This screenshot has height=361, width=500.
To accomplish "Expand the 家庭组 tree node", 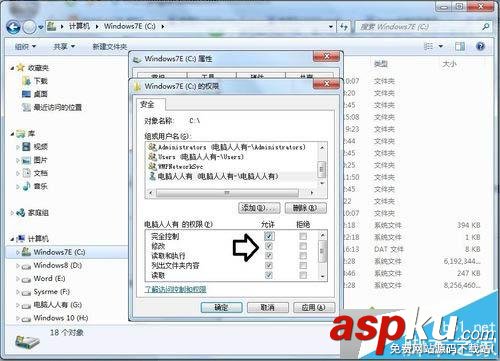I will point(12,212).
